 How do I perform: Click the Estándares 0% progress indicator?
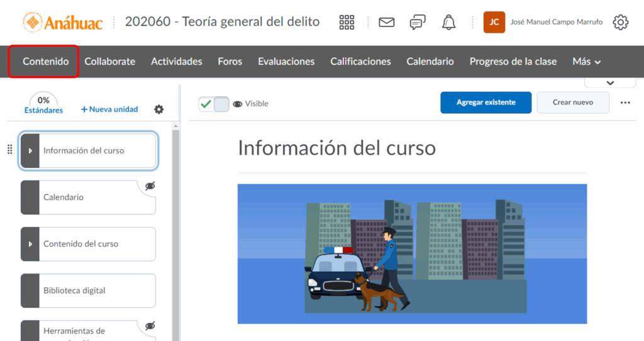(x=43, y=104)
